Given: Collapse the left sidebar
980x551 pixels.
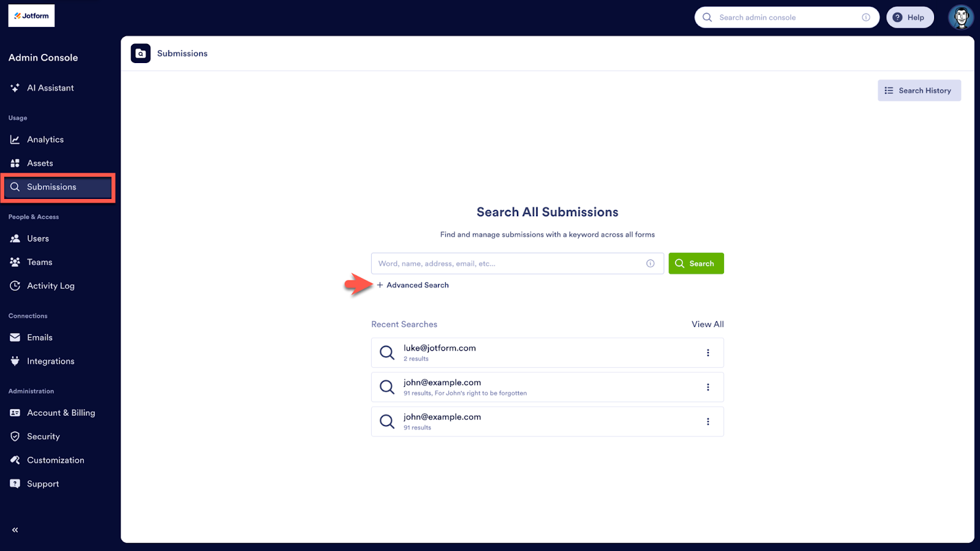Looking at the screenshot, I should coord(14,529).
